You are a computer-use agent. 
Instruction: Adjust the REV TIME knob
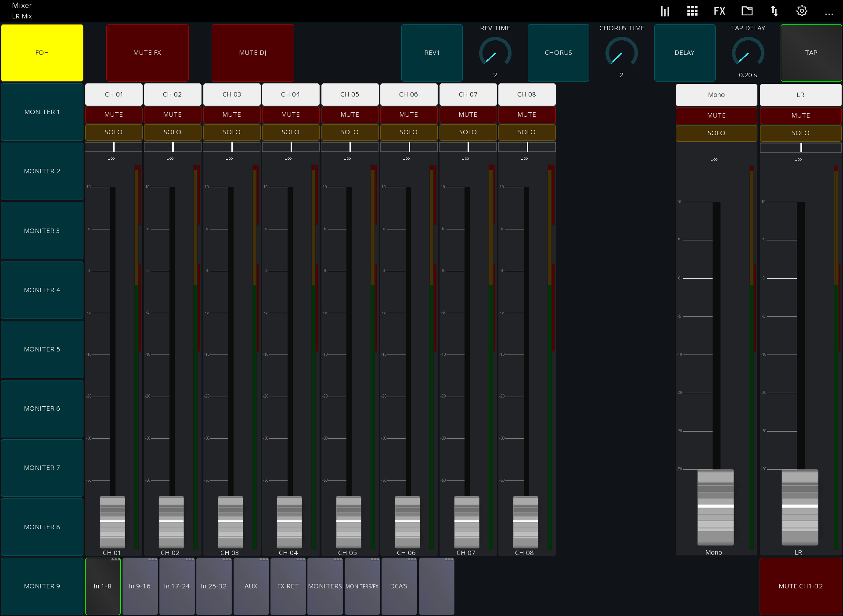click(x=495, y=53)
